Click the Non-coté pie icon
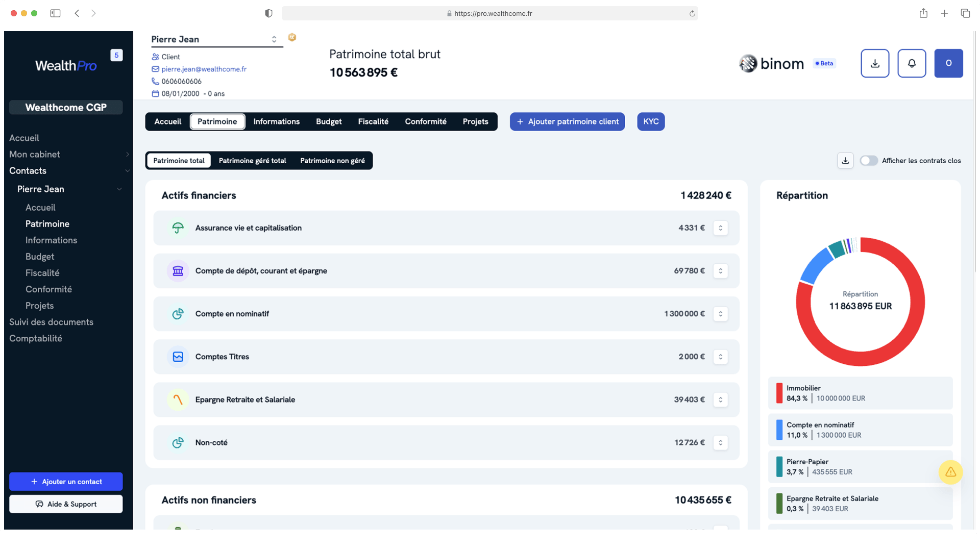The image size is (980, 551). pyautogui.click(x=178, y=442)
